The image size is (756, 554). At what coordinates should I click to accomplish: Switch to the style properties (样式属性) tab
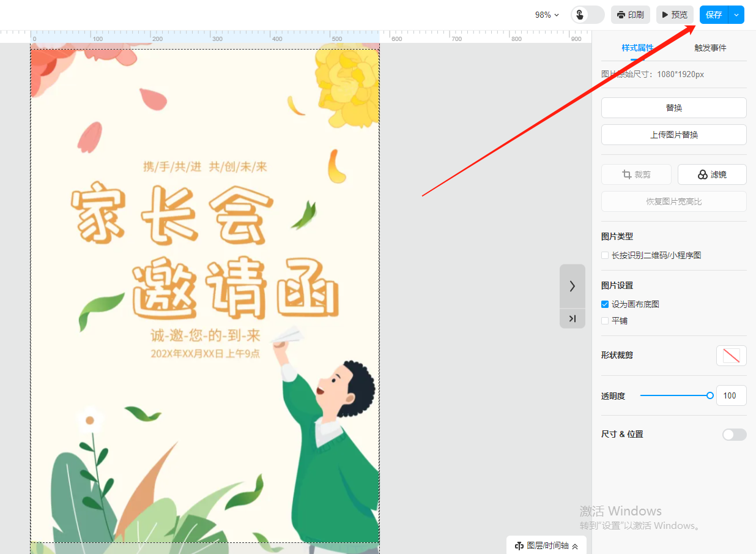coord(637,48)
